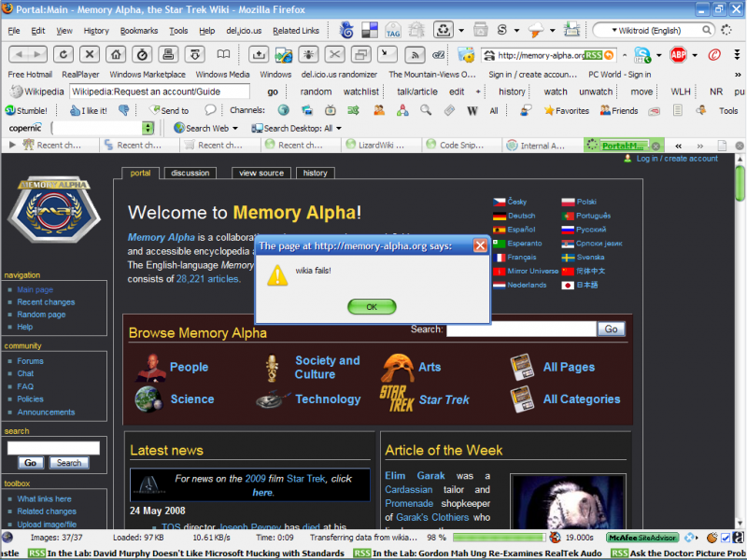
Task: Switch to the view source tab
Action: pos(261,173)
